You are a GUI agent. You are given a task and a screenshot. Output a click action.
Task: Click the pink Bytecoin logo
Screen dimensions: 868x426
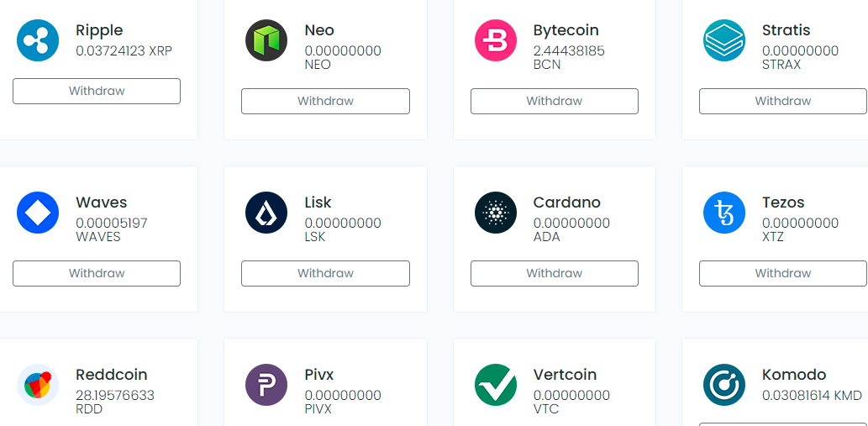[496, 40]
